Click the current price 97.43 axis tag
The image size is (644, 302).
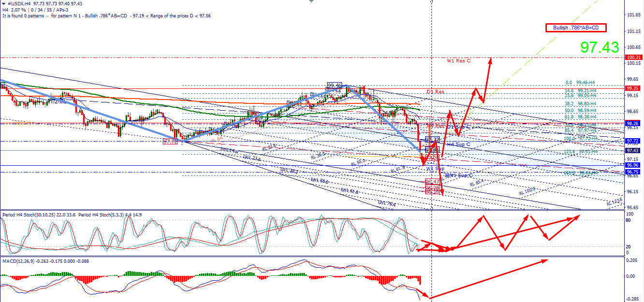coord(632,151)
